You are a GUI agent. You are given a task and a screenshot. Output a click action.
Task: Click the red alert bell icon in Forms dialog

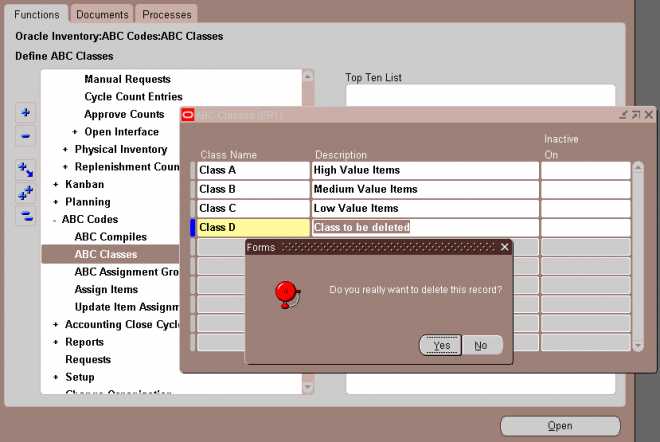click(x=287, y=295)
